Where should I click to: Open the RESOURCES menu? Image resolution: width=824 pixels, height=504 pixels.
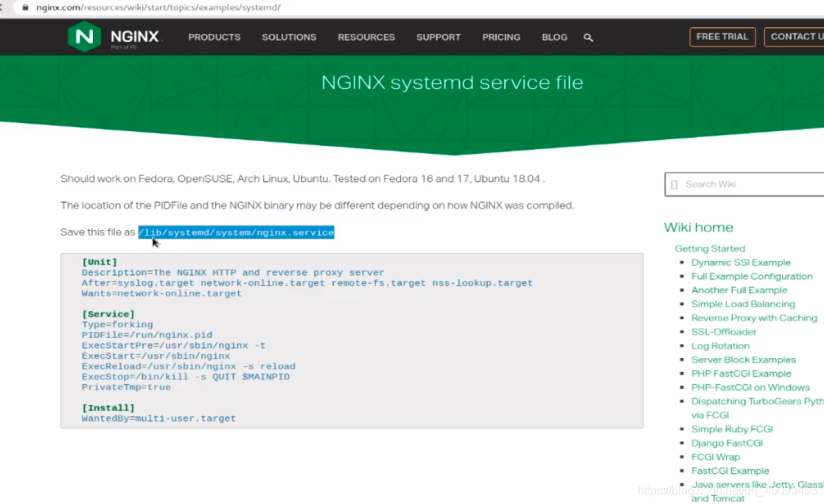[x=366, y=38]
